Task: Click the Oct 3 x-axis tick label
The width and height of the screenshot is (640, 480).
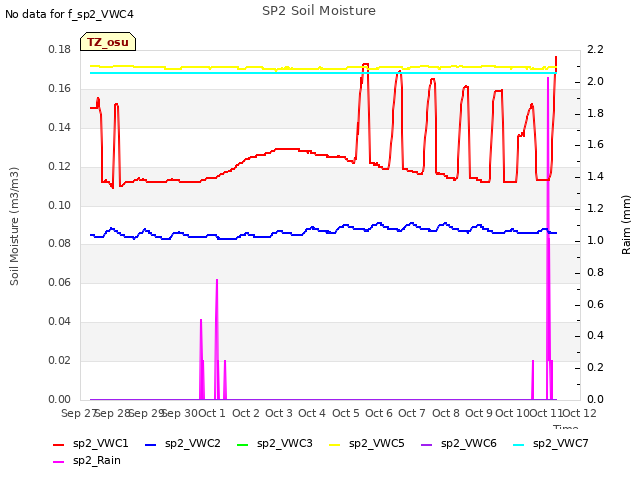Action: click(279, 413)
